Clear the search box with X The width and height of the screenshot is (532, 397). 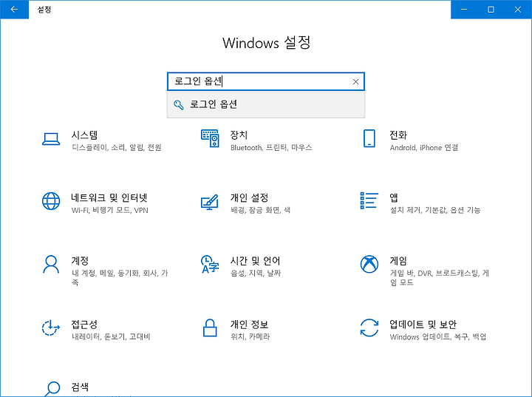355,81
